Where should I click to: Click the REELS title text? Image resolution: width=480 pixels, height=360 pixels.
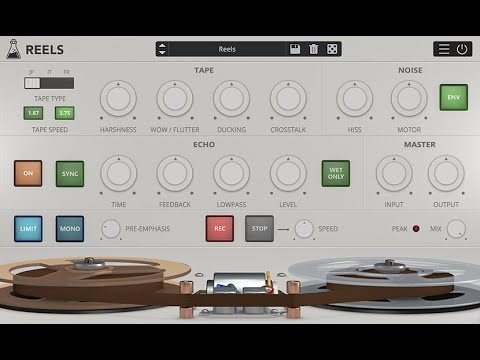click(x=45, y=50)
